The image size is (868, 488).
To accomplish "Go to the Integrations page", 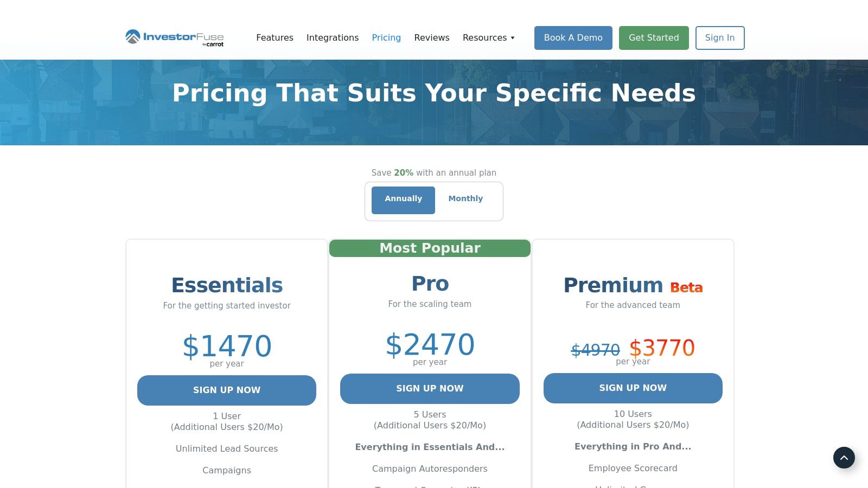I will click(333, 38).
